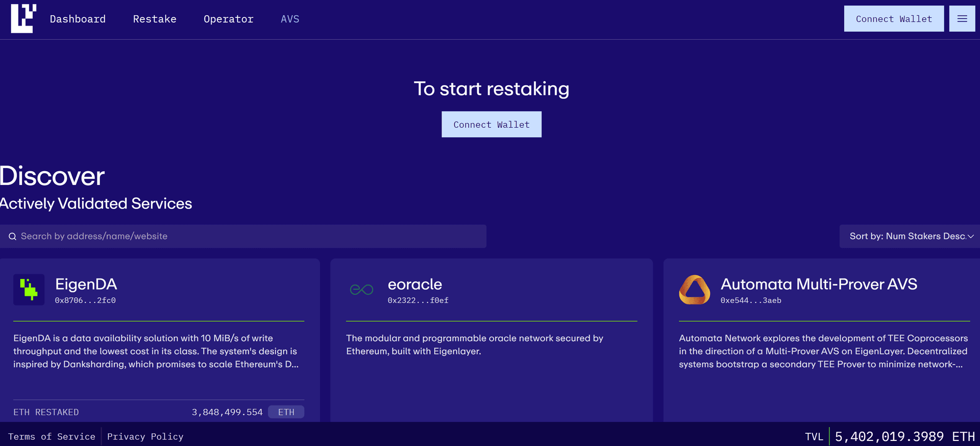Click the 'ETH RESTAKED' label
980x446 pixels.
point(46,412)
